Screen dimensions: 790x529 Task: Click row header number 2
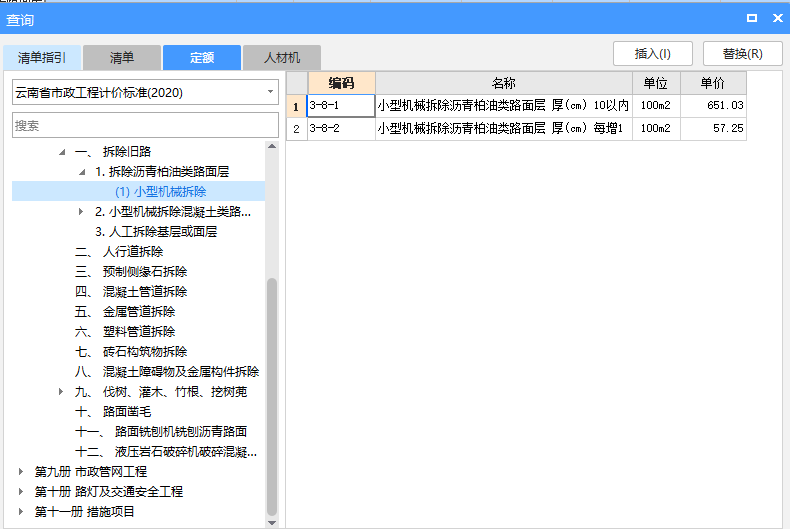pyautogui.click(x=297, y=128)
